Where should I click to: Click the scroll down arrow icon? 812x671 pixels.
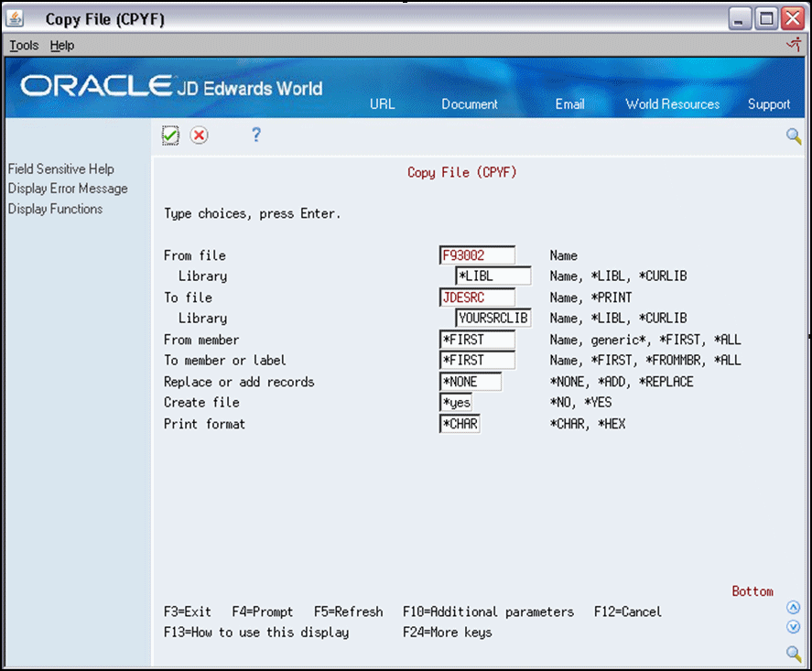tap(793, 627)
